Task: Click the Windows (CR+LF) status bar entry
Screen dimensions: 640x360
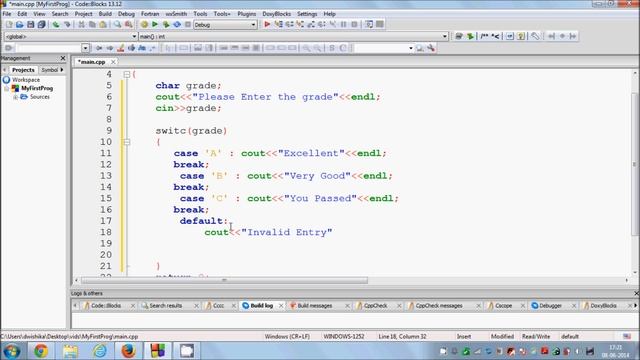Action: (287, 337)
